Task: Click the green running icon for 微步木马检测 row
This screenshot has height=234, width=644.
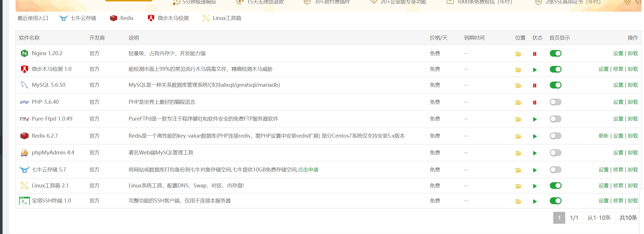Action: (x=535, y=70)
